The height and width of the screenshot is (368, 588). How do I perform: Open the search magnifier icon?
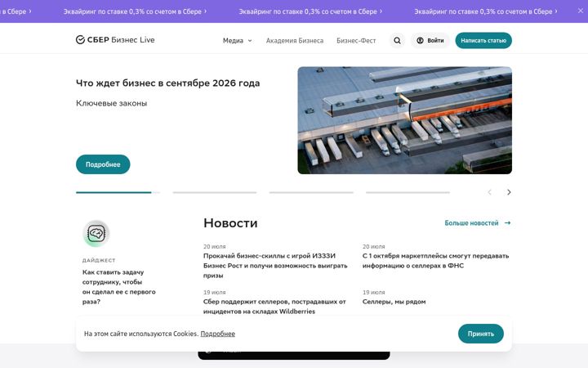[x=397, y=40]
